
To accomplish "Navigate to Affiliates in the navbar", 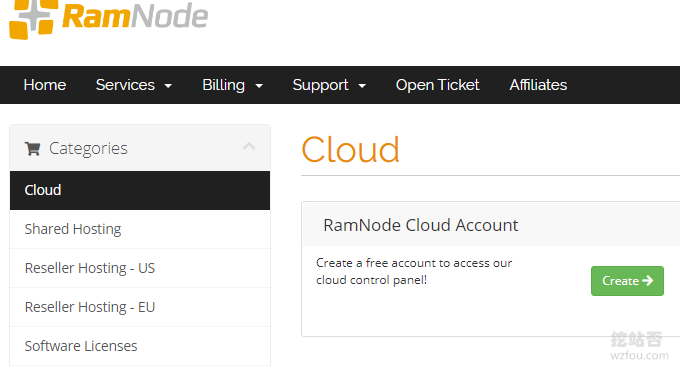I will tap(538, 85).
